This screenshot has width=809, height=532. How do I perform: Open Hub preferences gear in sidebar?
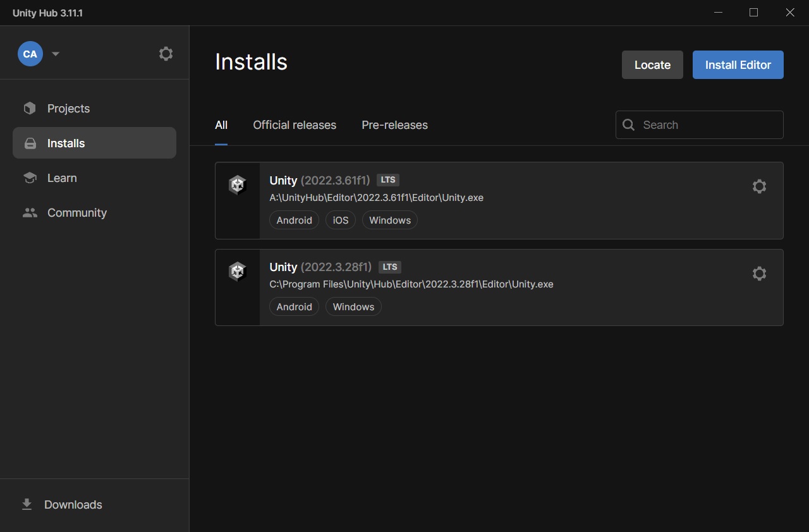166,54
